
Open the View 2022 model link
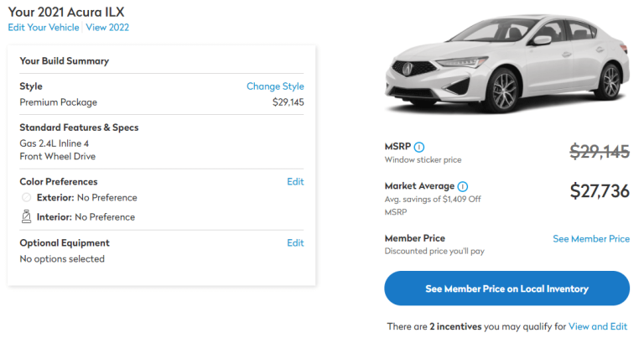click(x=107, y=28)
